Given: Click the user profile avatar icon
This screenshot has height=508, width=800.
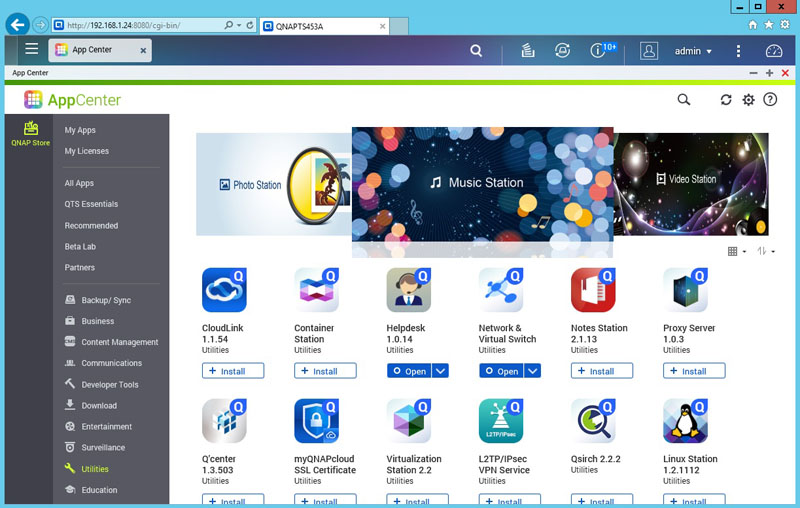Looking at the screenshot, I should [648, 51].
